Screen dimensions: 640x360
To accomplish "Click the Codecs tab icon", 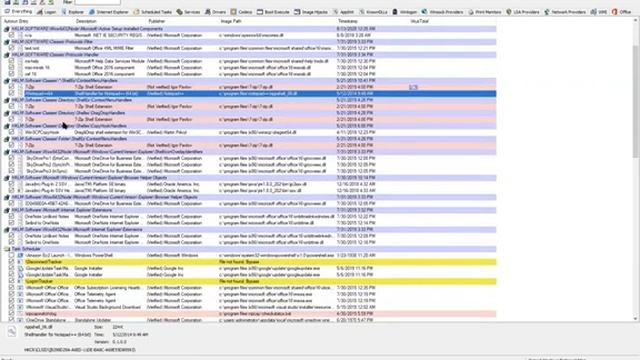I will (233, 12).
